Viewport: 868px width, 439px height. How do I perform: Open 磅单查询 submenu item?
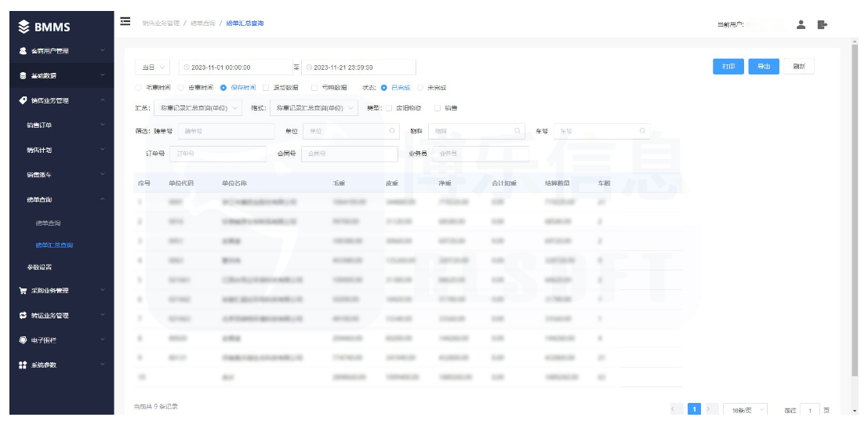click(x=48, y=223)
